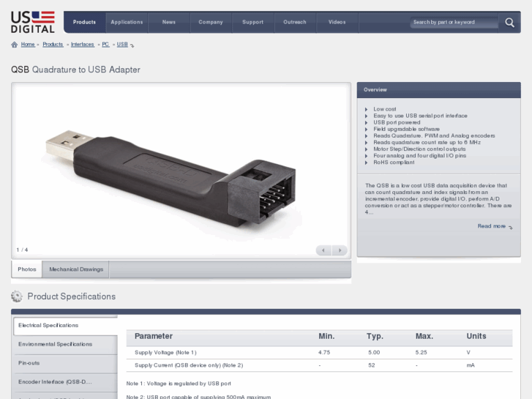
Task: Click the Units column header
Action: coord(476,336)
